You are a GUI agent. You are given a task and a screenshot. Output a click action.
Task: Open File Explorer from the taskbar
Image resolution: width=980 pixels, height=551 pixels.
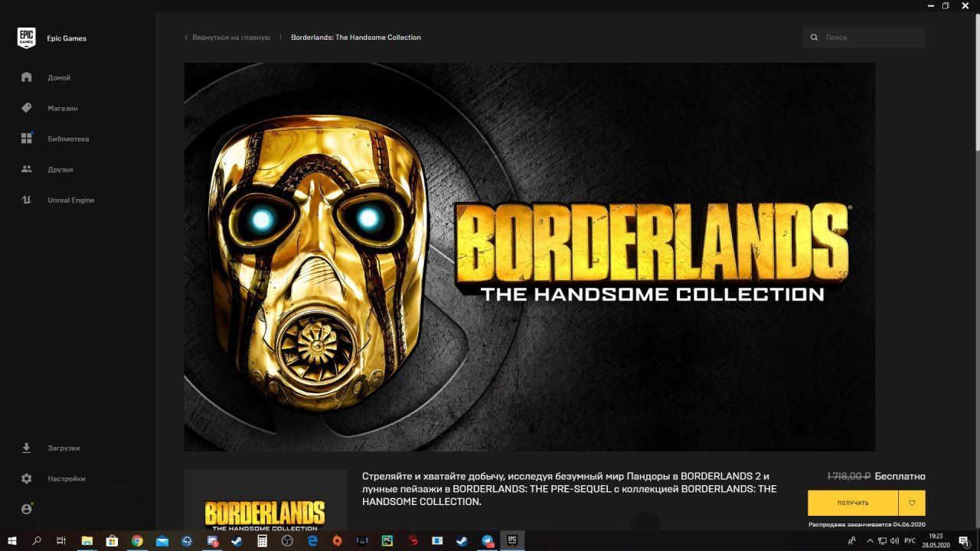point(87,540)
